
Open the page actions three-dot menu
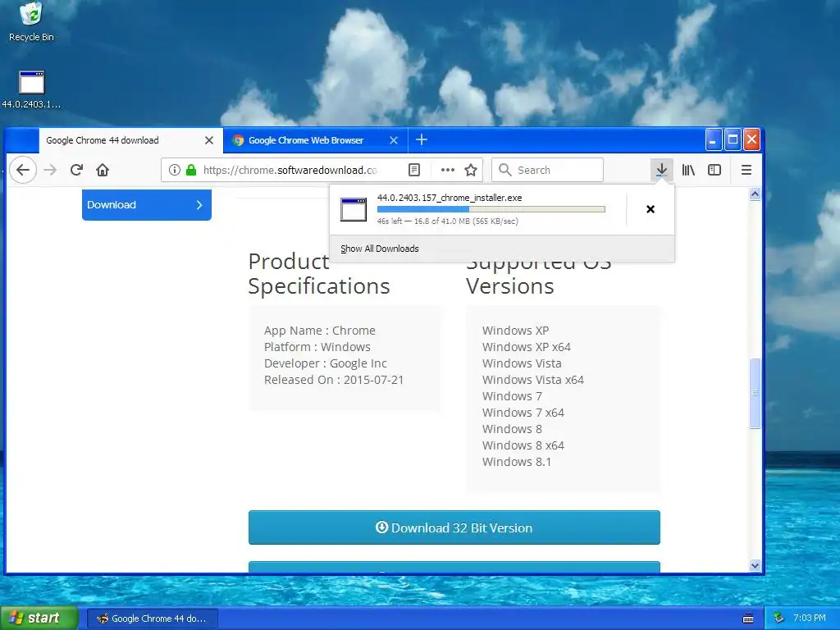click(447, 170)
